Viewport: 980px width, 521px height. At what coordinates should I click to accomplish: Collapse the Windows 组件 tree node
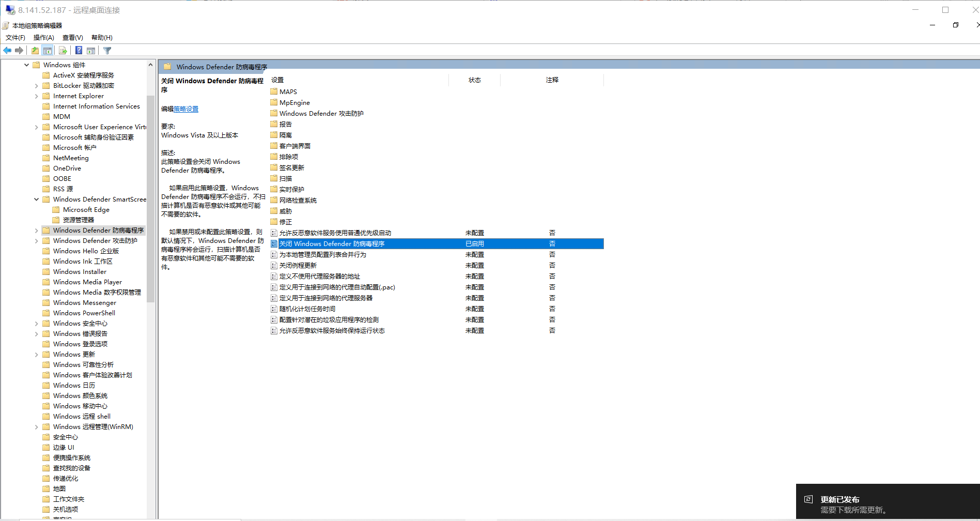[x=27, y=65]
